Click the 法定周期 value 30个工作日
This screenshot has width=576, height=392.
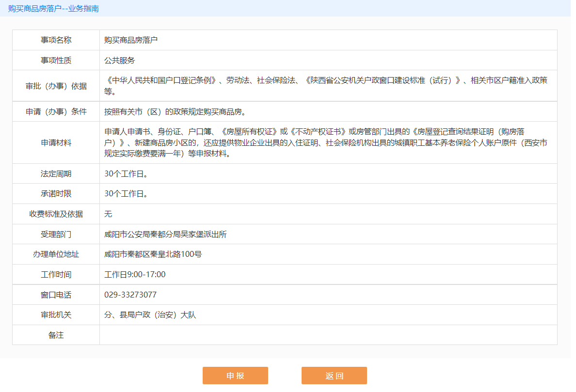tap(126, 174)
